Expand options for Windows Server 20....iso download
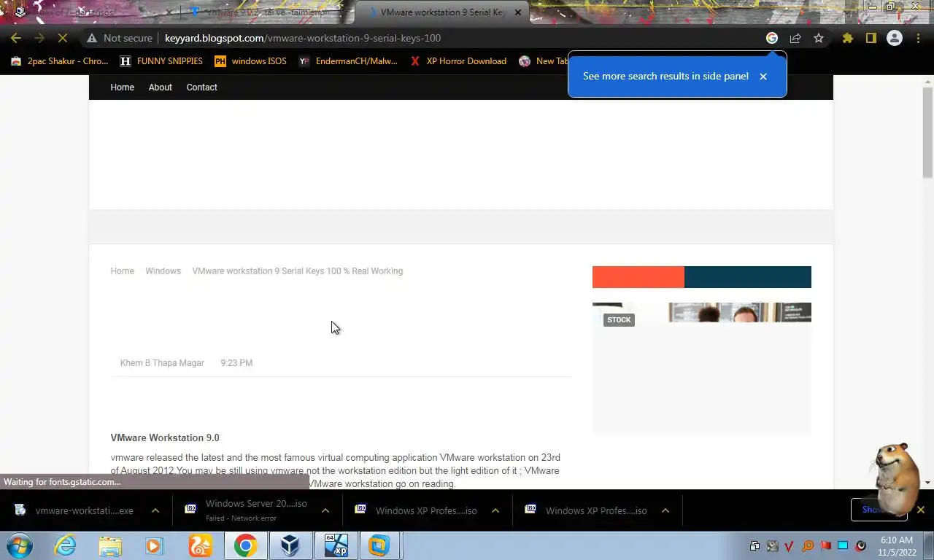Image resolution: width=934 pixels, height=560 pixels. 325,510
